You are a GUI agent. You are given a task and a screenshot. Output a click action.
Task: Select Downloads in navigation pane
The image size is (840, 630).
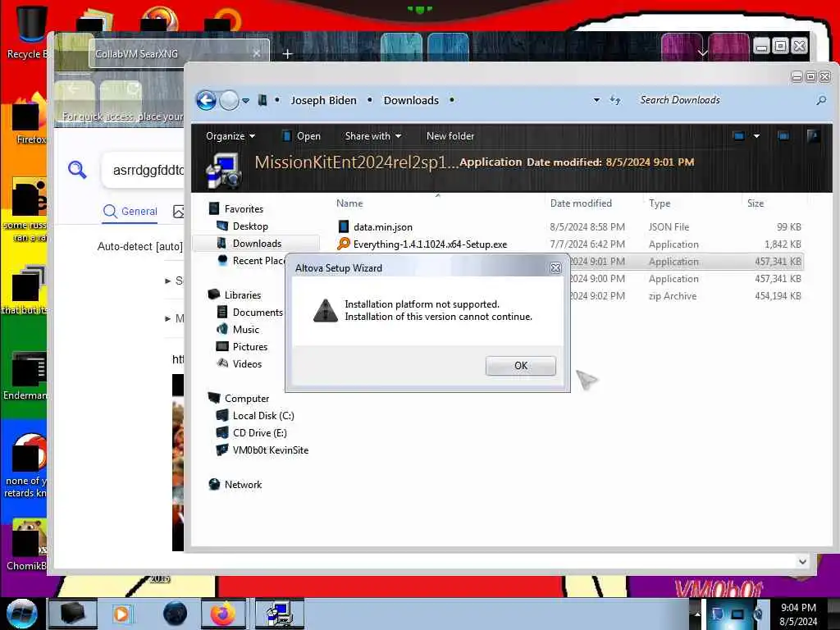[x=257, y=243]
